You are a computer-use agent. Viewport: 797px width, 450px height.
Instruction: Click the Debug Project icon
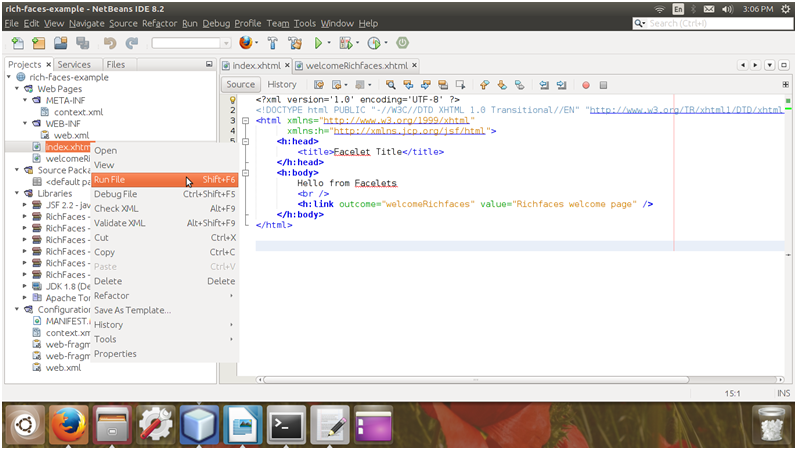pos(346,43)
